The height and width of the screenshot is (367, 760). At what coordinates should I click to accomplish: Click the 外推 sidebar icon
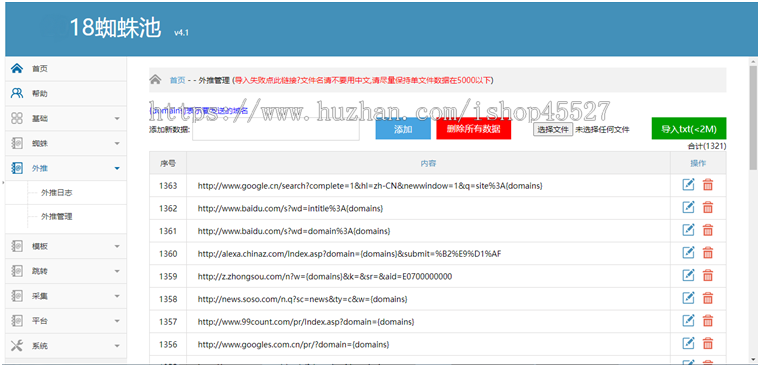17,168
